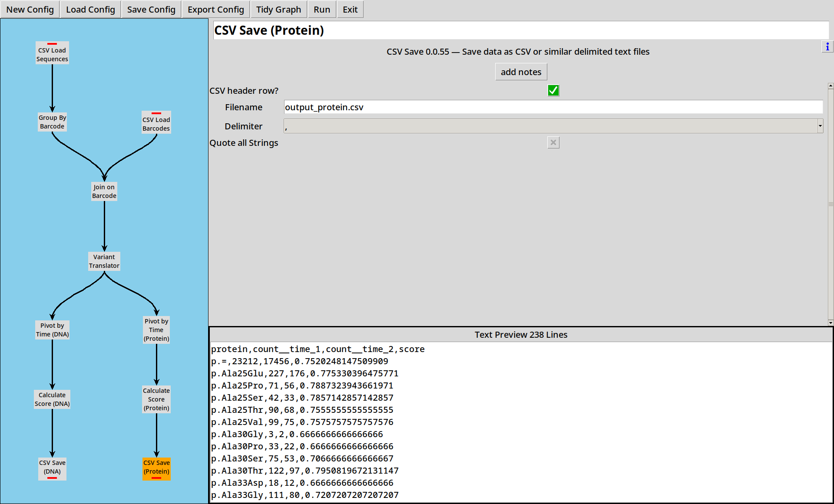
Task: Click the p.Ala33Gly row in preview
Action: click(x=304, y=495)
